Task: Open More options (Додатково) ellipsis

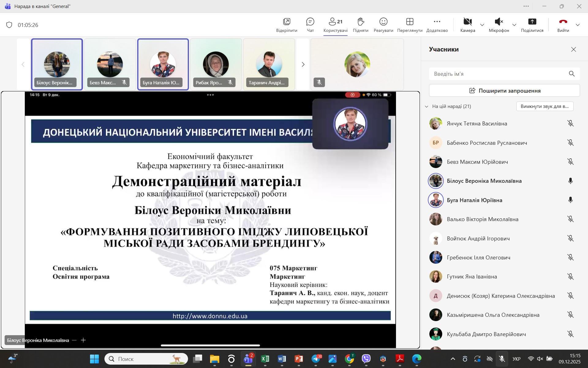Action: [x=437, y=22]
